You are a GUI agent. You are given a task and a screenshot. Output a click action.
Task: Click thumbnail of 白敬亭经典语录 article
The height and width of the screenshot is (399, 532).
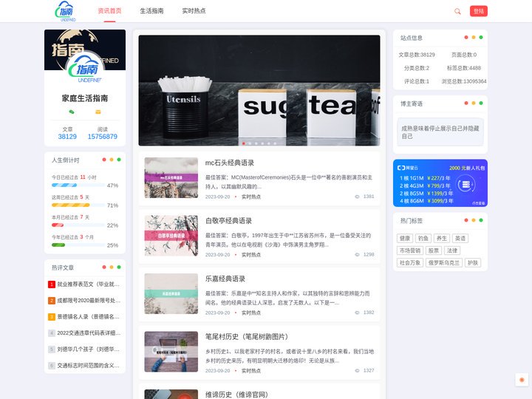pos(171,236)
